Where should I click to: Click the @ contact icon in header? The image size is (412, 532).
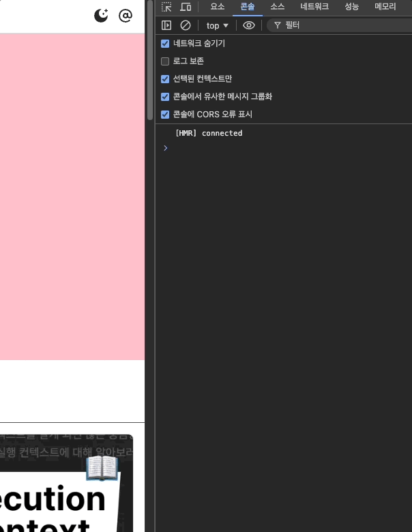(126, 16)
